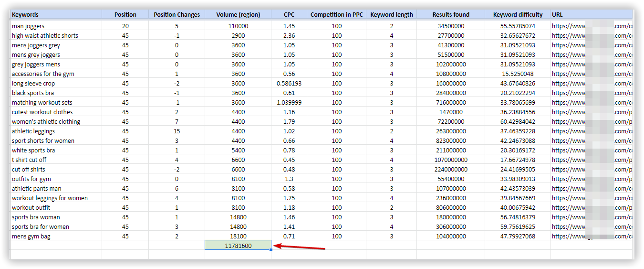This screenshot has height=269, width=644.
Task: Select the Volume (region) column header
Action: tap(238, 15)
